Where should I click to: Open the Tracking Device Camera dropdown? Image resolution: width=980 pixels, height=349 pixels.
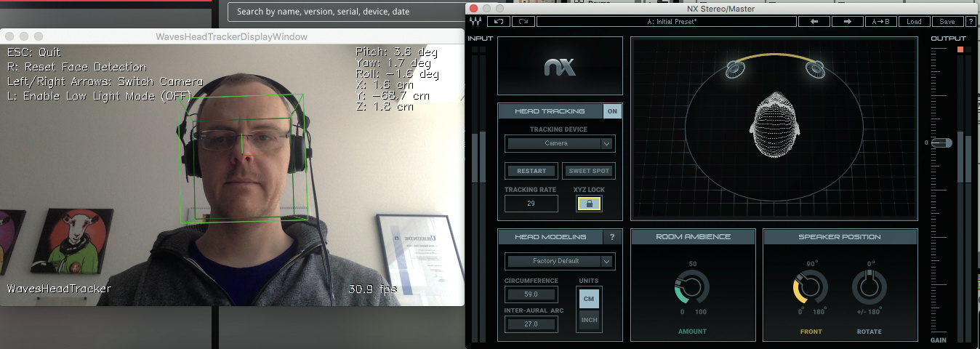560,143
